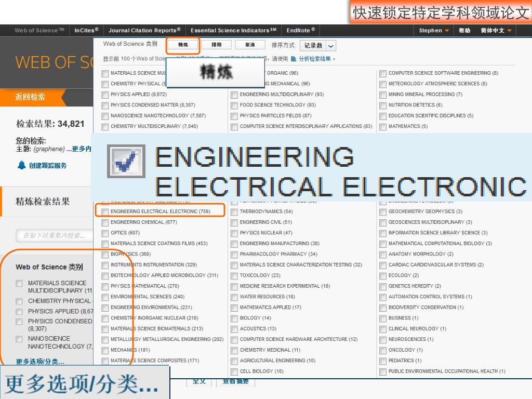Open the InCites menu item
This screenshot has height=399, width=532.
[x=86, y=30]
